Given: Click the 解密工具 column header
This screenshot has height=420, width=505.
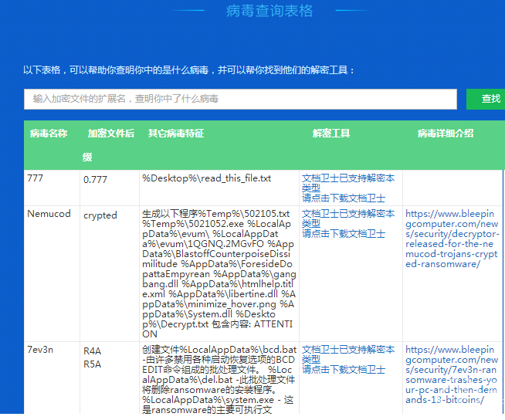Looking at the screenshot, I should [331, 134].
